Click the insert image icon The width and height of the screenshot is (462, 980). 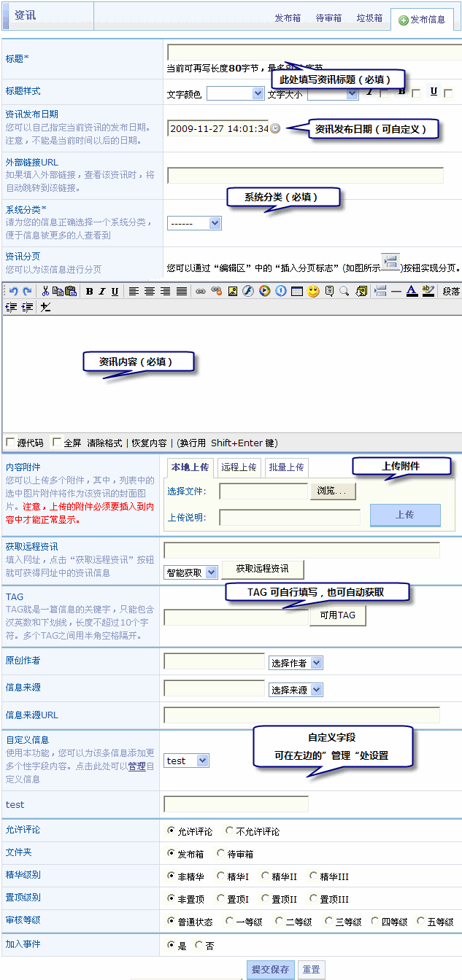tap(232, 292)
